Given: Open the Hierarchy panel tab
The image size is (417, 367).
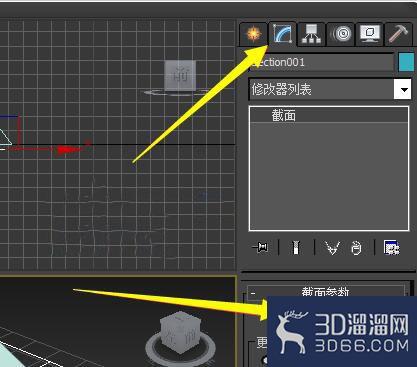Looking at the screenshot, I should (x=311, y=34).
